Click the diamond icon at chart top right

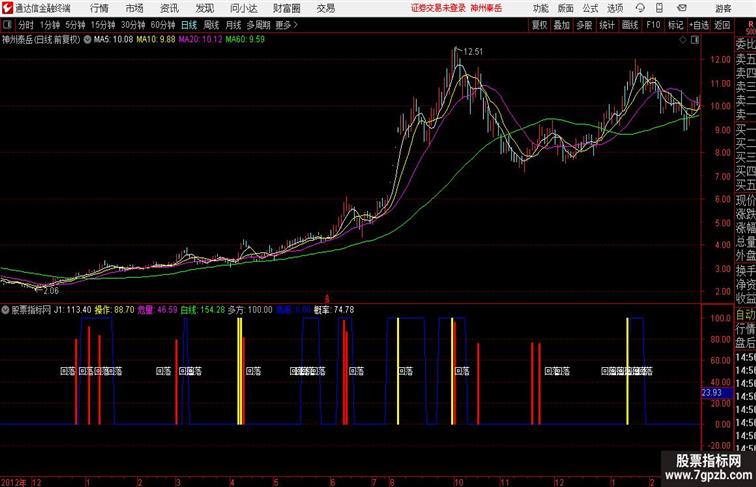pyautogui.click(x=683, y=40)
